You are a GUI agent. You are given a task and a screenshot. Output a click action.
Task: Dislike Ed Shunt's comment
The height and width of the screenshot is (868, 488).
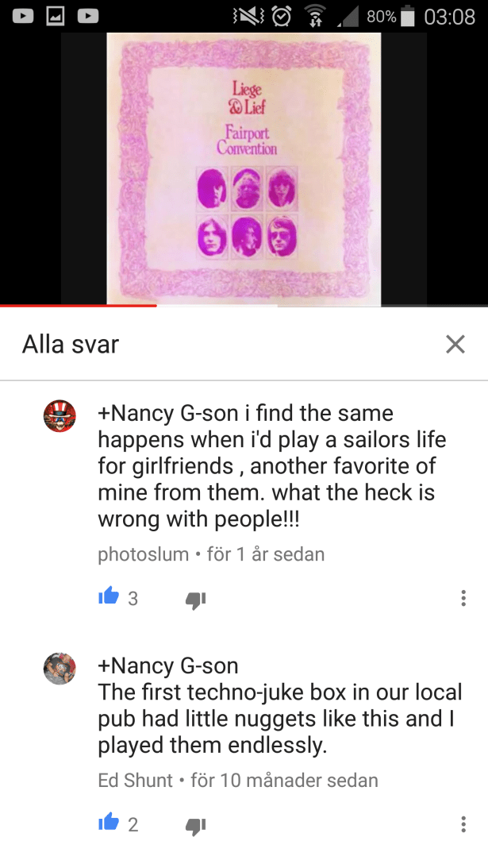pos(195,826)
